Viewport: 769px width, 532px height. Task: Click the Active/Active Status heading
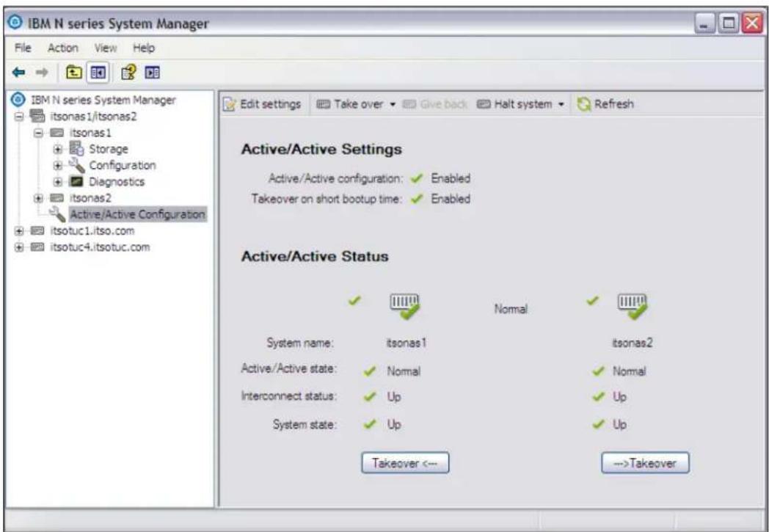(x=314, y=256)
